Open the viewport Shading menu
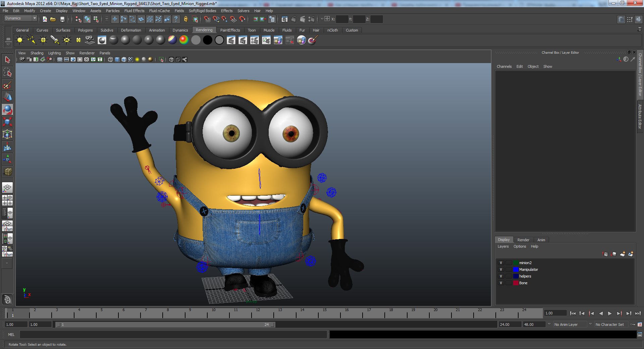Screen dimensions: 644x349 click(37, 53)
